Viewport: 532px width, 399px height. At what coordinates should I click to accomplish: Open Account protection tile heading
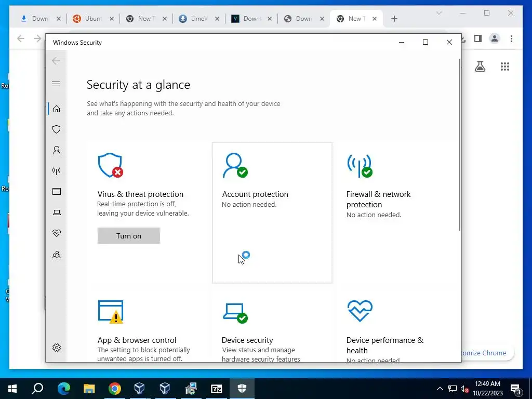(255, 194)
